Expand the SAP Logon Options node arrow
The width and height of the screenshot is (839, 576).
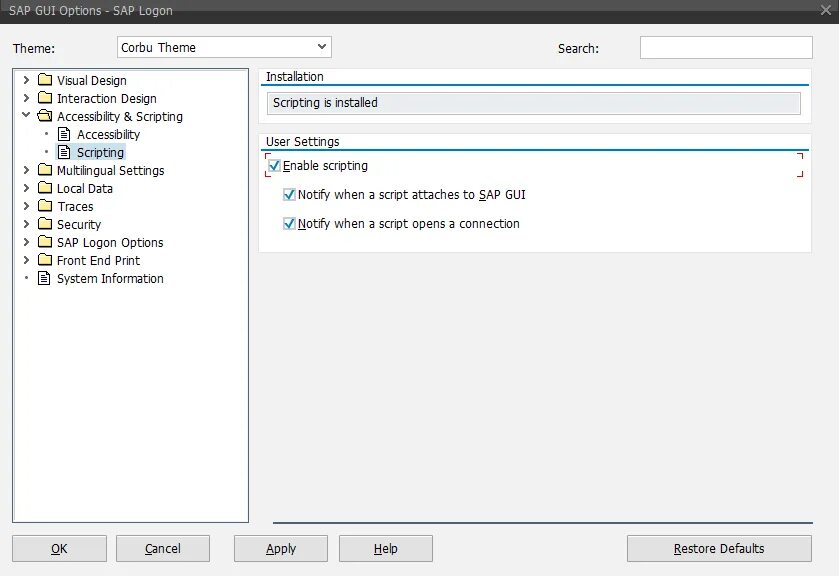pyautogui.click(x=26, y=242)
